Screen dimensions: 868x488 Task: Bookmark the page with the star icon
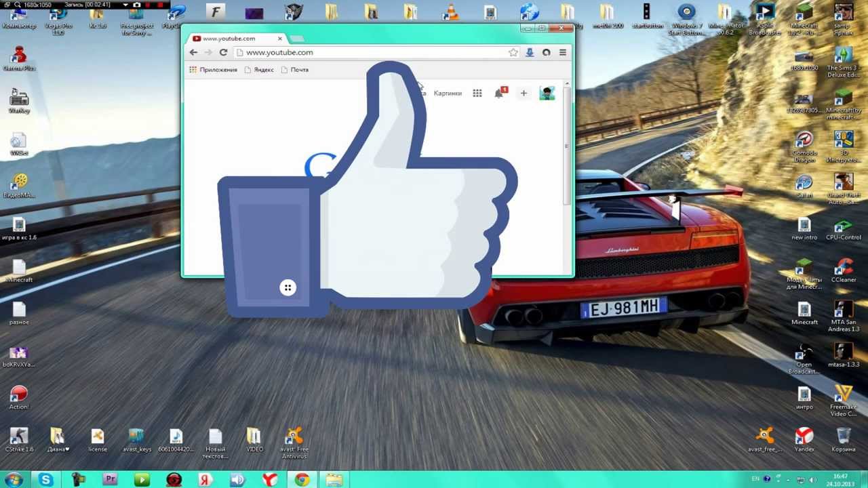click(x=513, y=52)
